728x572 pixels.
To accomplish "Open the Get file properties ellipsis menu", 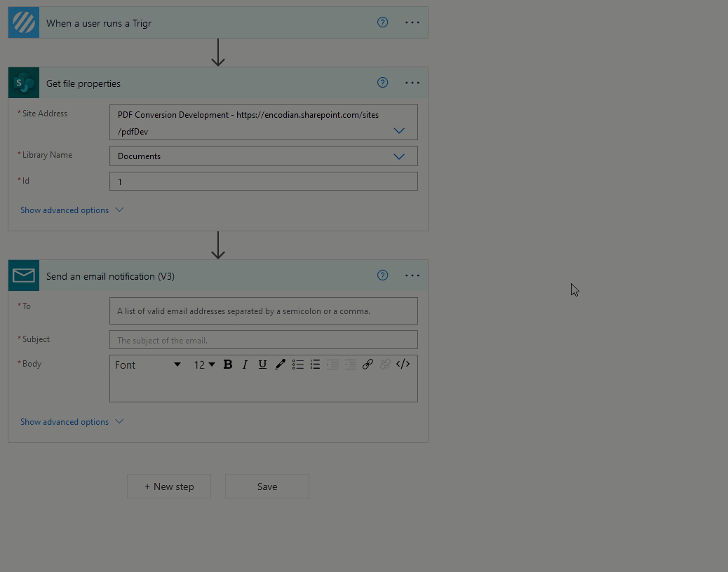I will (x=412, y=83).
